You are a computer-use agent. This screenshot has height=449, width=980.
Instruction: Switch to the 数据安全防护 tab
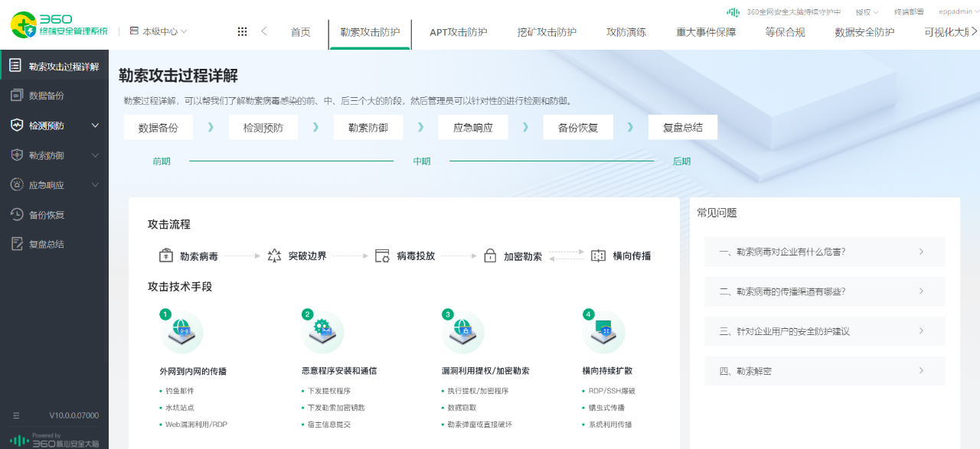point(864,32)
